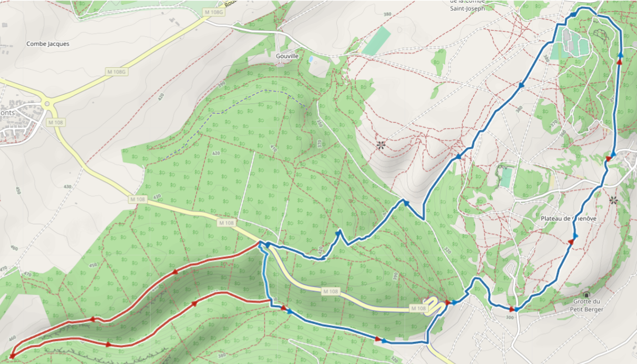The width and height of the screenshot is (637, 364).
Task: Click the roundabout on the M 108 road
Action: 47,104
